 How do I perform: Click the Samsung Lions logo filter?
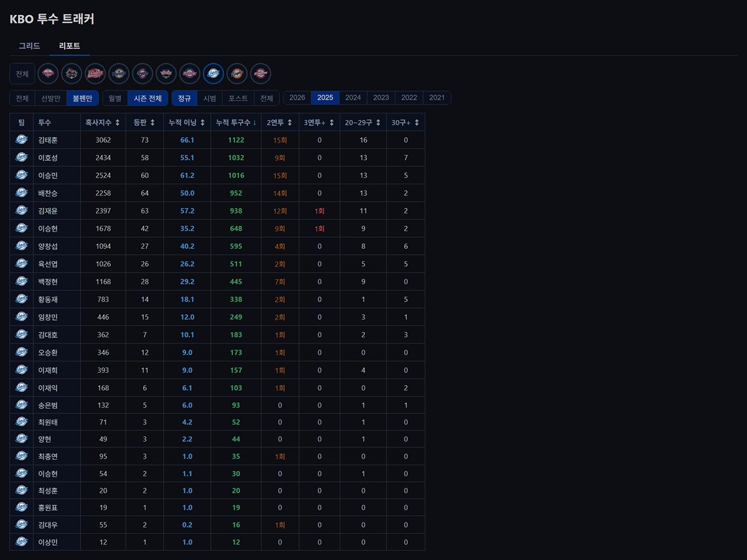[214, 73]
